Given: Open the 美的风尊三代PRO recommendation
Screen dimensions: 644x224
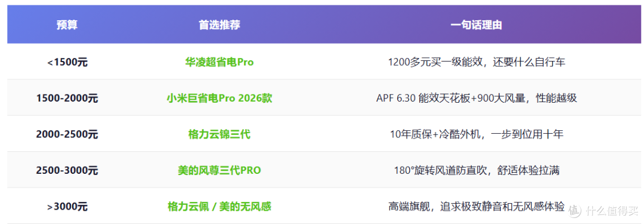Looking at the screenshot, I should point(219,170).
